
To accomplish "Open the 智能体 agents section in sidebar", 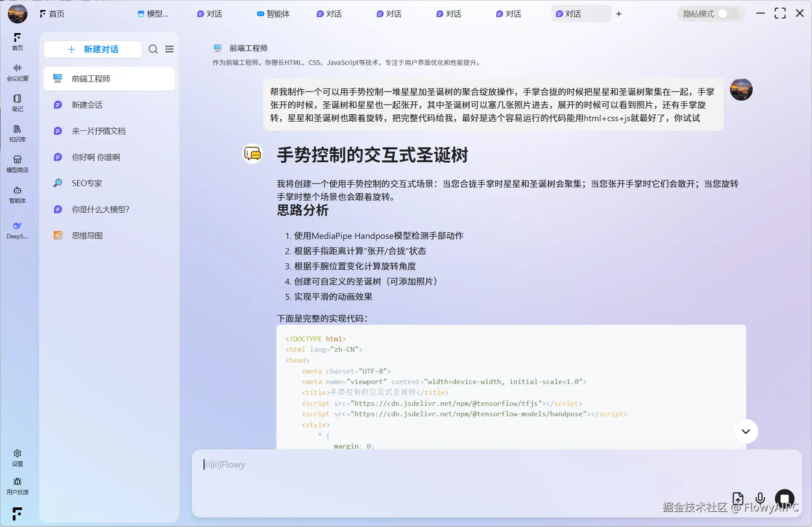I will [17, 194].
